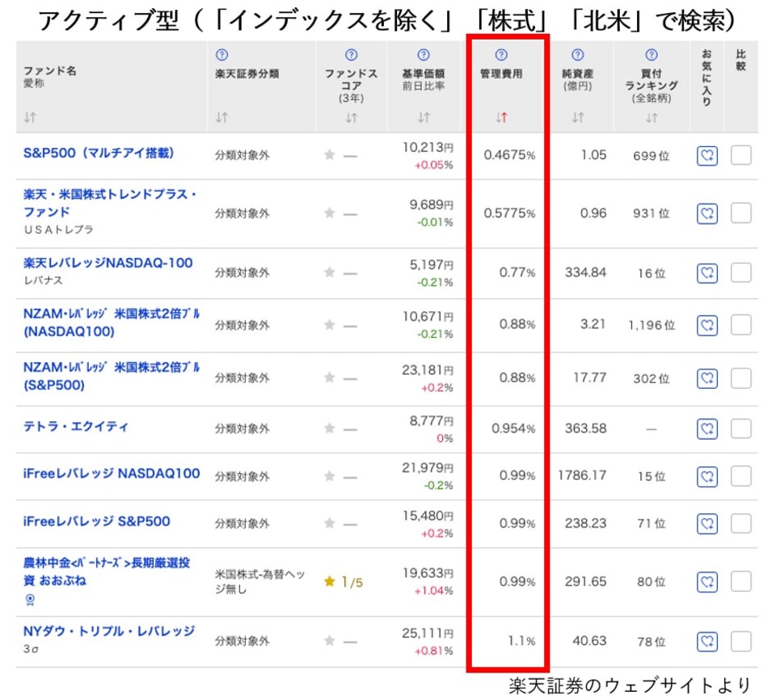Open 楽天・米国株式トレンドプラス・ファンド link

(x=110, y=203)
